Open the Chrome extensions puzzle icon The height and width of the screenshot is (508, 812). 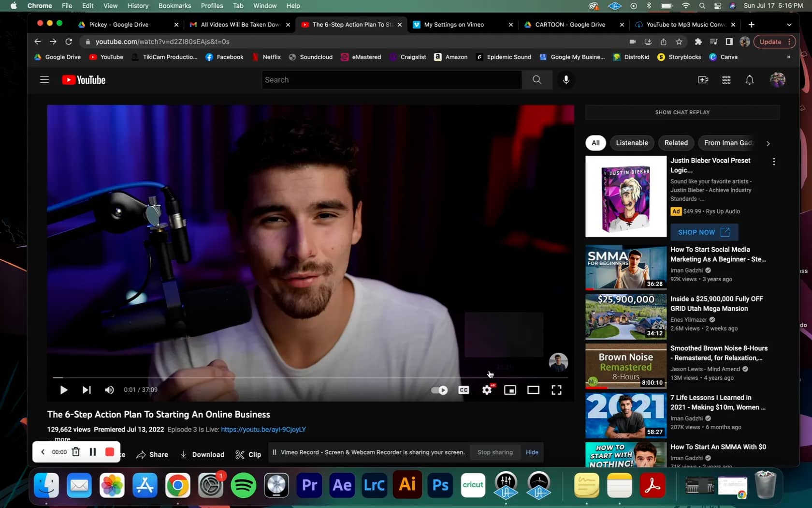tap(698, 42)
